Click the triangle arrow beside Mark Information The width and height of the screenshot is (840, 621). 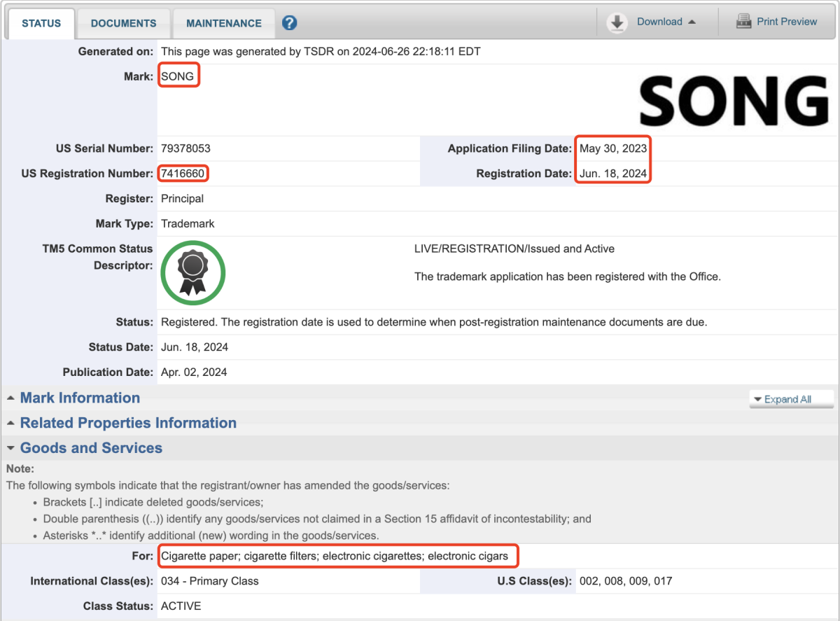11,398
